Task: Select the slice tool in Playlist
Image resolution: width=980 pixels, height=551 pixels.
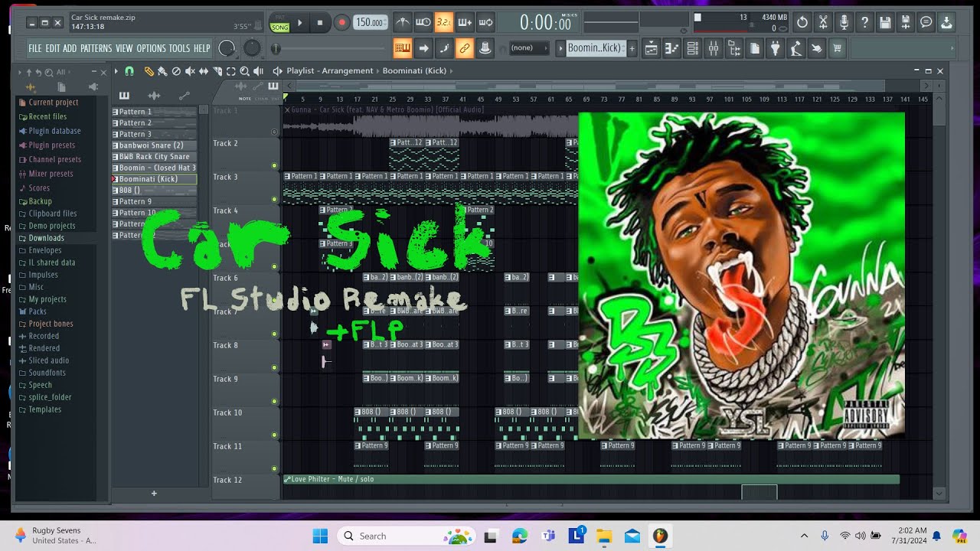Action: [x=217, y=71]
